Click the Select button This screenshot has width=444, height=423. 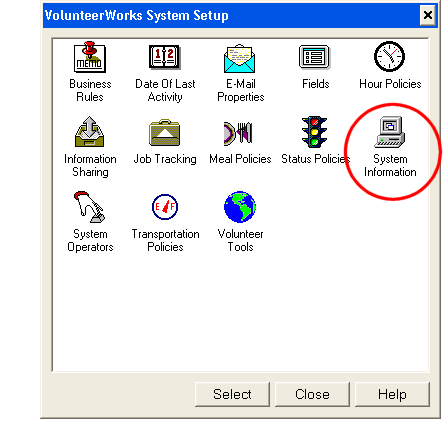[x=232, y=394]
